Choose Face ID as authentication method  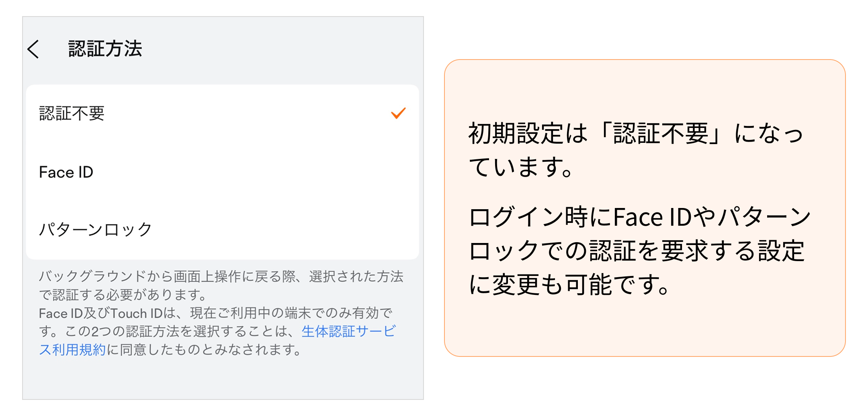[x=66, y=172]
